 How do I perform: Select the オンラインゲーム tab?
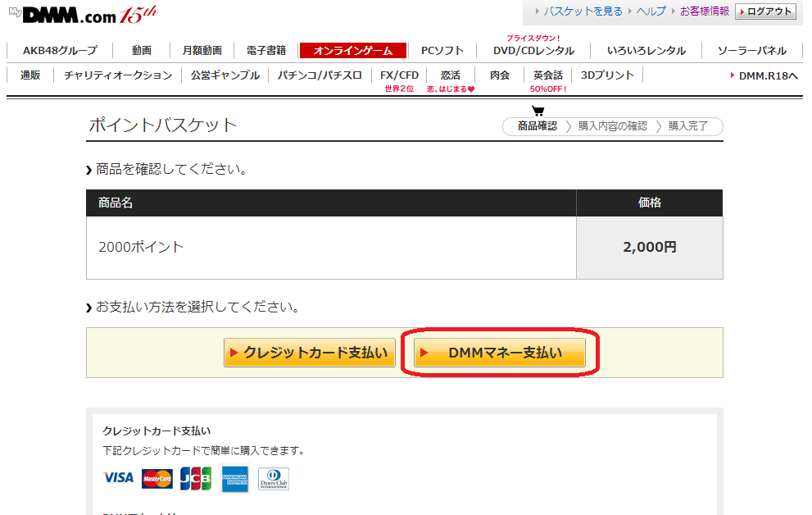coord(352,51)
